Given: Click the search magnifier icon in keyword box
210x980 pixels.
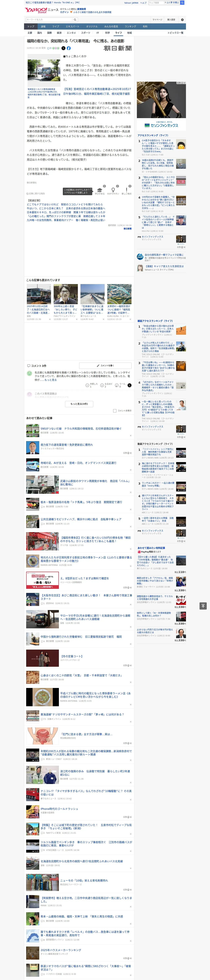Looking at the screenshot, I should click(x=75, y=19).
